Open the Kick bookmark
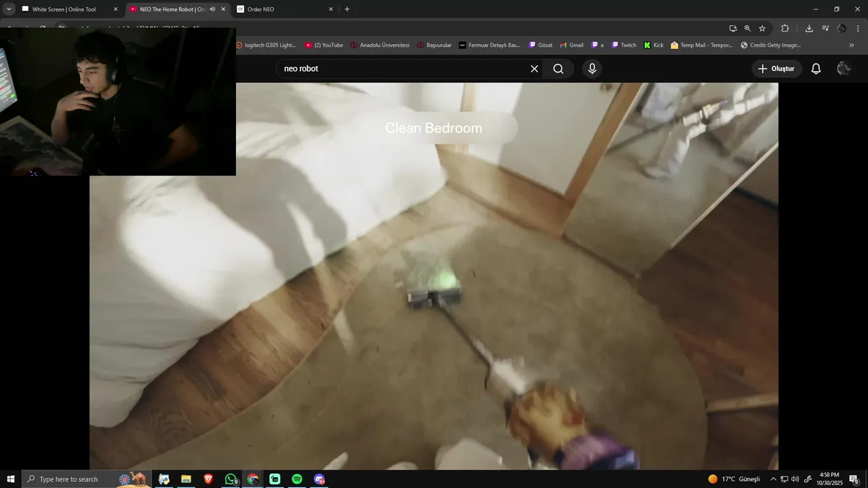The height and width of the screenshot is (488, 868). tap(654, 45)
